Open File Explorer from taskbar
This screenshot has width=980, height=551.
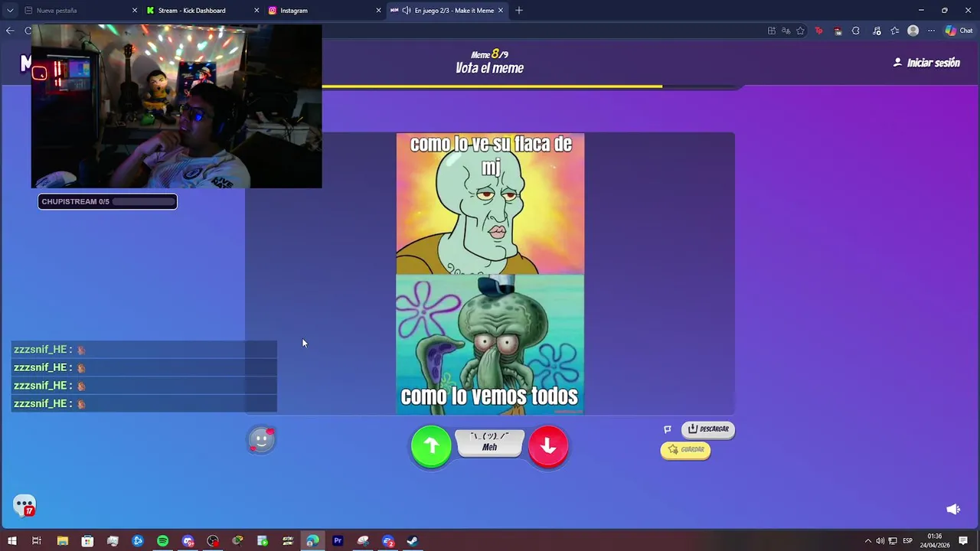pyautogui.click(x=63, y=541)
